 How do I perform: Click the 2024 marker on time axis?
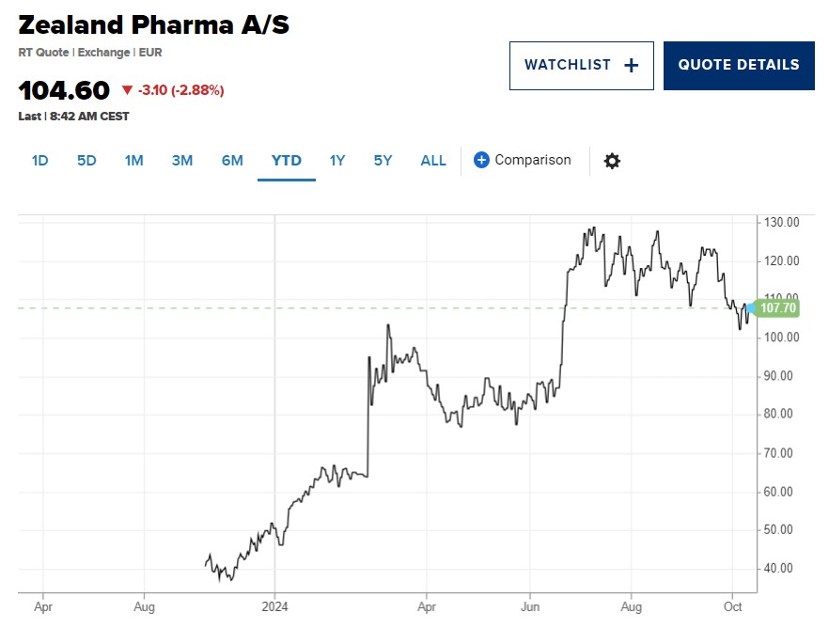coord(274,607)
